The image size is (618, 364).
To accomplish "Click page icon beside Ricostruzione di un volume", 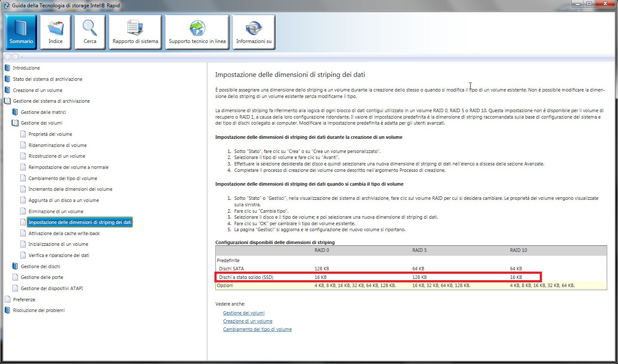I will 23,156.
